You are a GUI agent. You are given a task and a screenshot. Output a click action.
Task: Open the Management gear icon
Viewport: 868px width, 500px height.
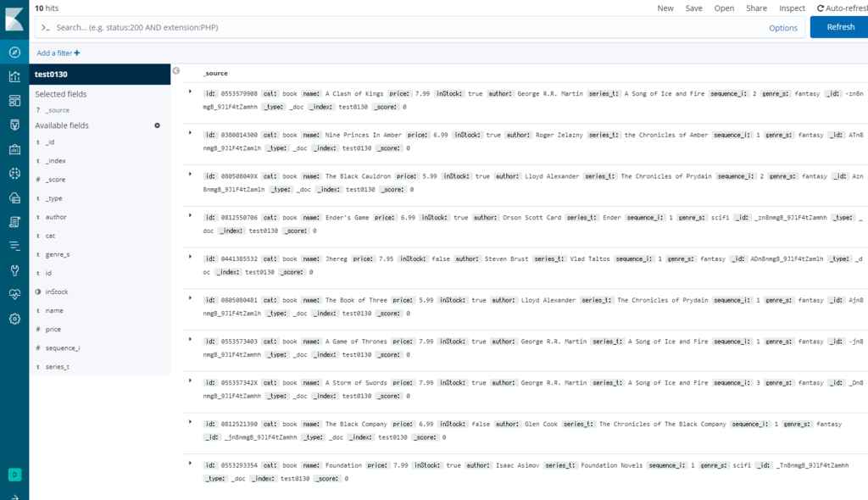coord(14,319)
